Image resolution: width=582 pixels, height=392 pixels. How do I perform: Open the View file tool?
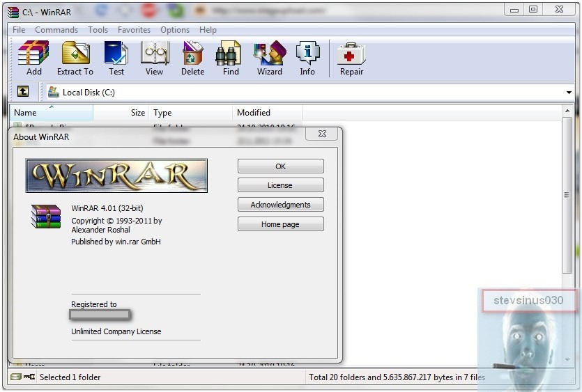[x=155, y=58]
